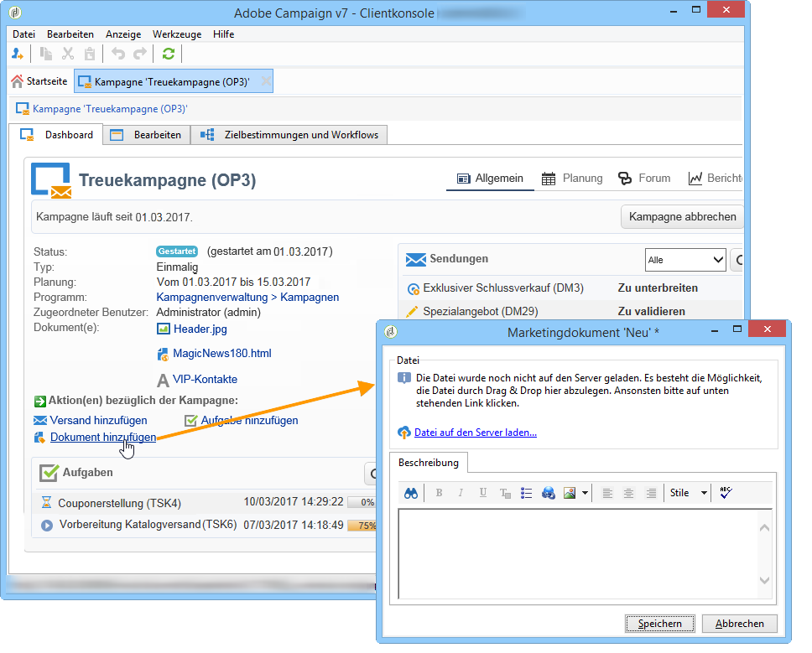Click the Gestartet status badge
This screenshot has width=812, height=653.
click(177, 251)
